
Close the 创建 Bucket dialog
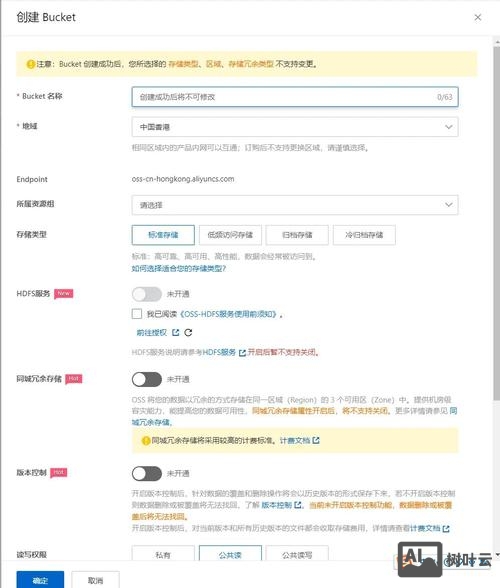[x=477, y=17]
